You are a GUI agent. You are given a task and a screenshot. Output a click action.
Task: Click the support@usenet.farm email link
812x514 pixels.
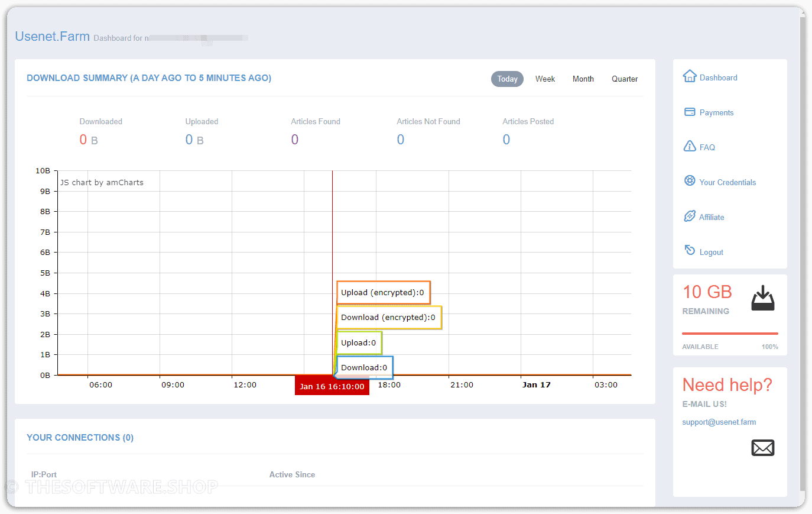coord(719,422)
